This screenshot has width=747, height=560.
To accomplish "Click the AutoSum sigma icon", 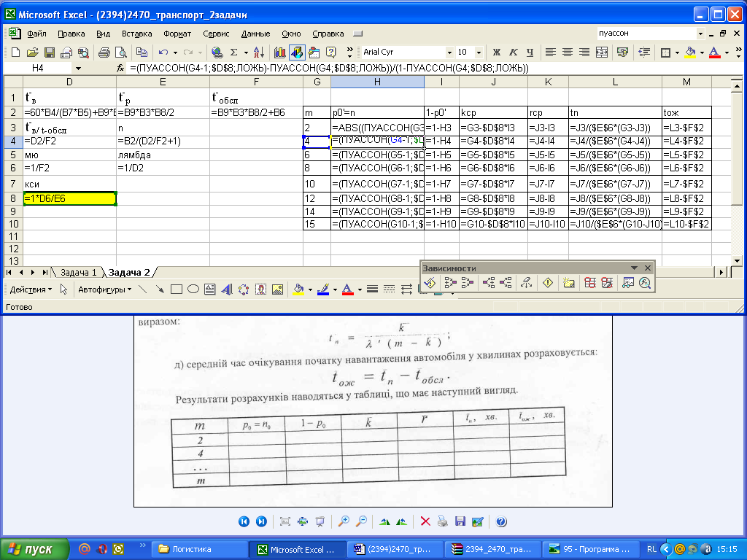I will point(234,52).
